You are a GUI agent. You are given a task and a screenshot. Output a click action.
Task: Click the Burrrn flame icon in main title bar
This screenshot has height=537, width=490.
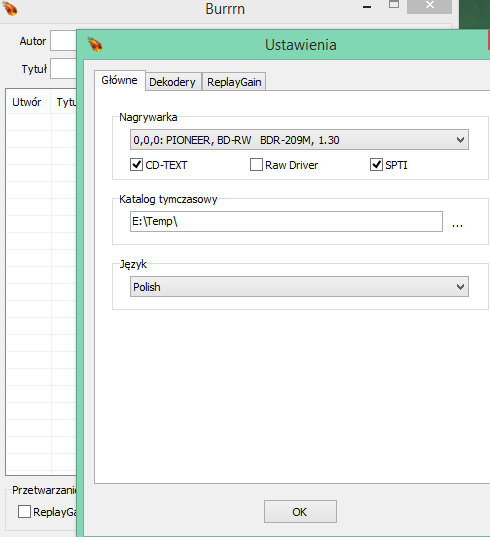point(10,8)
